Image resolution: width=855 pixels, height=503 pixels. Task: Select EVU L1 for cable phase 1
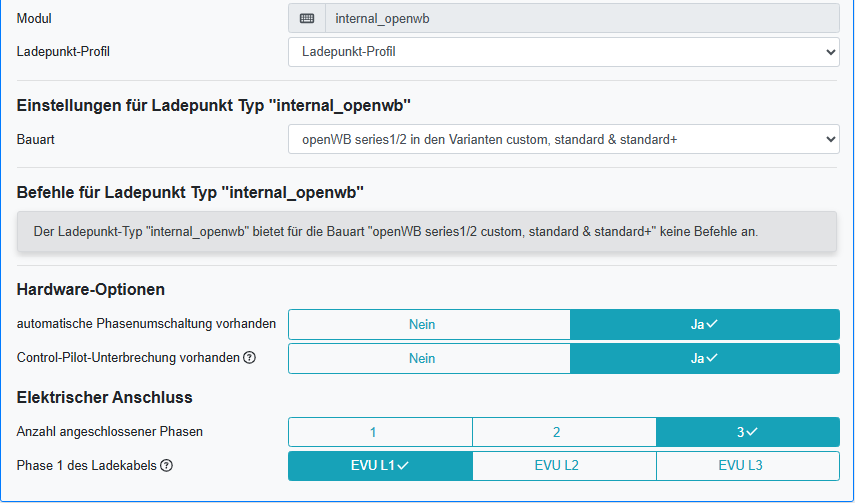point(380,466)
